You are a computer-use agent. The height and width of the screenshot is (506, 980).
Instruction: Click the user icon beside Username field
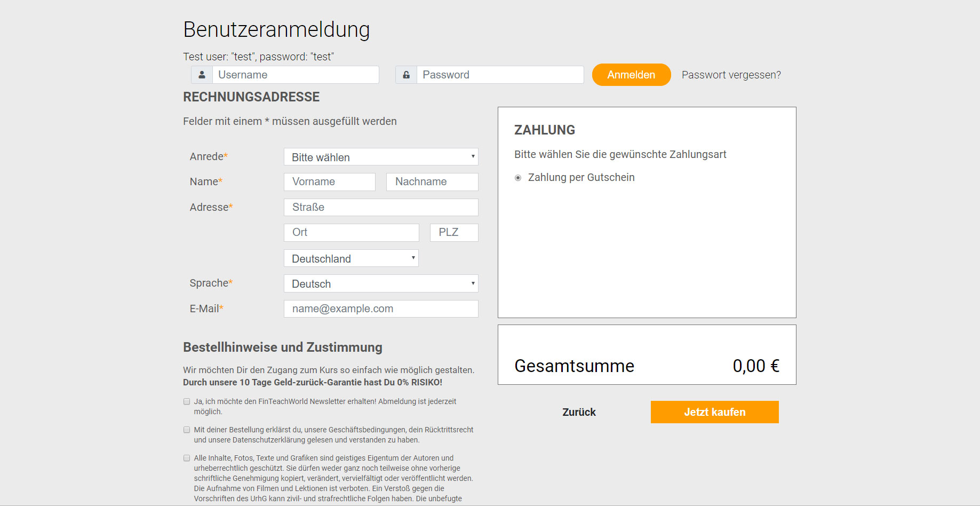202,75
